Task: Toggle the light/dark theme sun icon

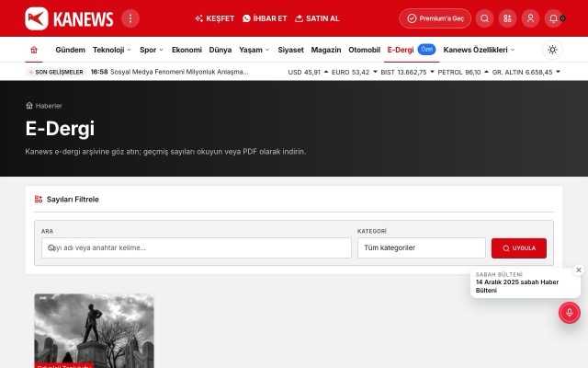Action: tap(552, 50)
